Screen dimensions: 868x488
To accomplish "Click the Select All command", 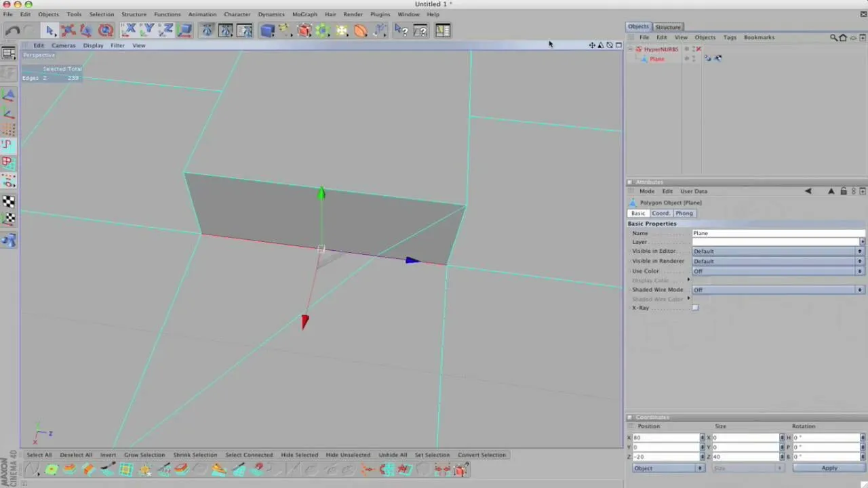I will (39, 455).
